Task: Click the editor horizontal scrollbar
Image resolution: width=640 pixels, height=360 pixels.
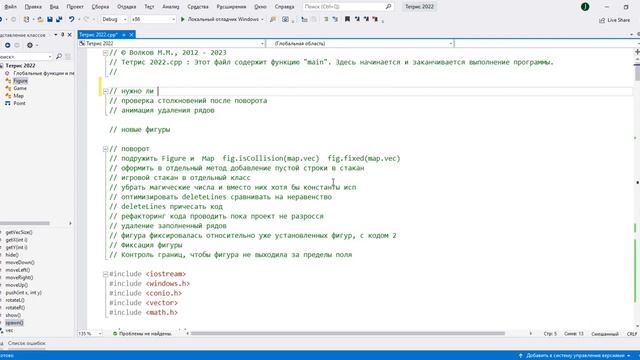Action: click(348, 333)
